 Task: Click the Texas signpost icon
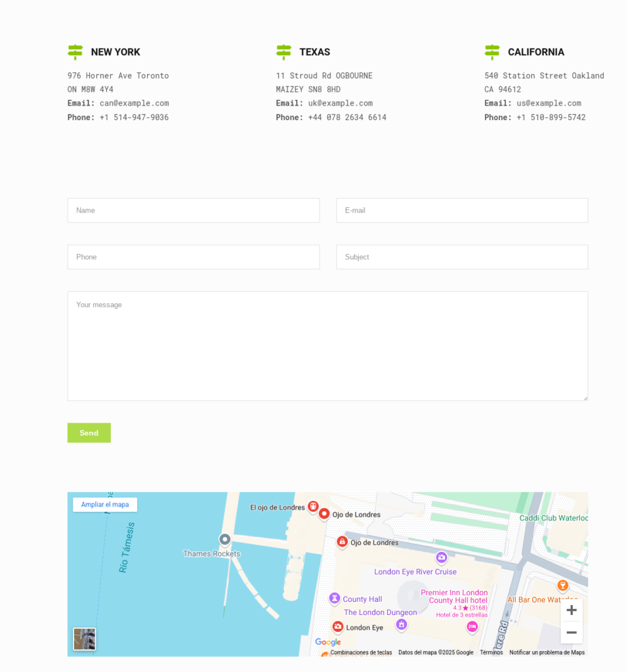click(x=283, y=52)
